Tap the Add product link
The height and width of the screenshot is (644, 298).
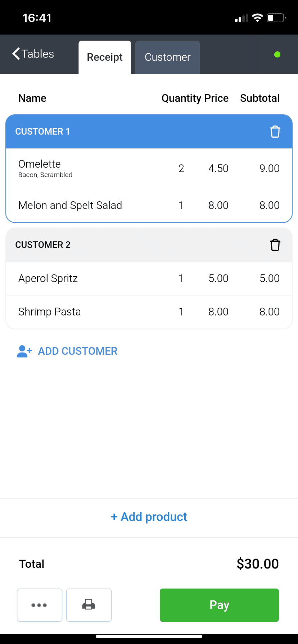(149, 517)
